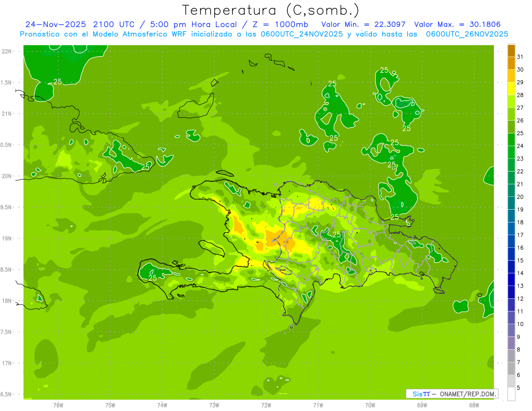Viewport: 532px width, 411px height.
Task: Pick teal legend swatch between 19 and 20
Action: coord(511,203)
